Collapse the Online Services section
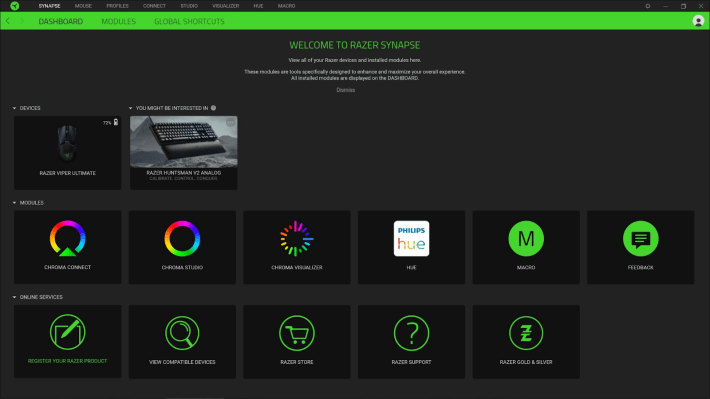This screenshot has width=710, height=399. (14, 297)
